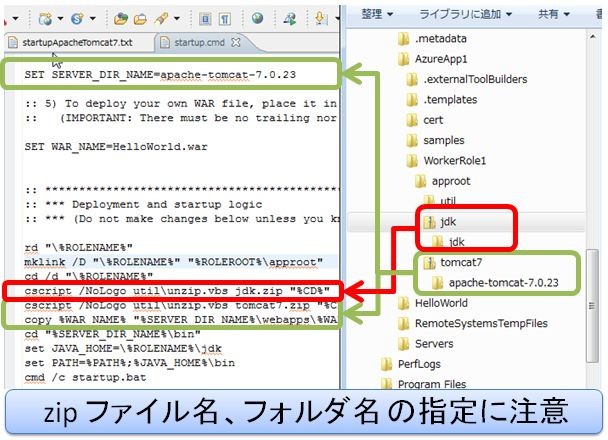
Task: Select the WorkerRole1 folder
Action: [x=454, y=160]
